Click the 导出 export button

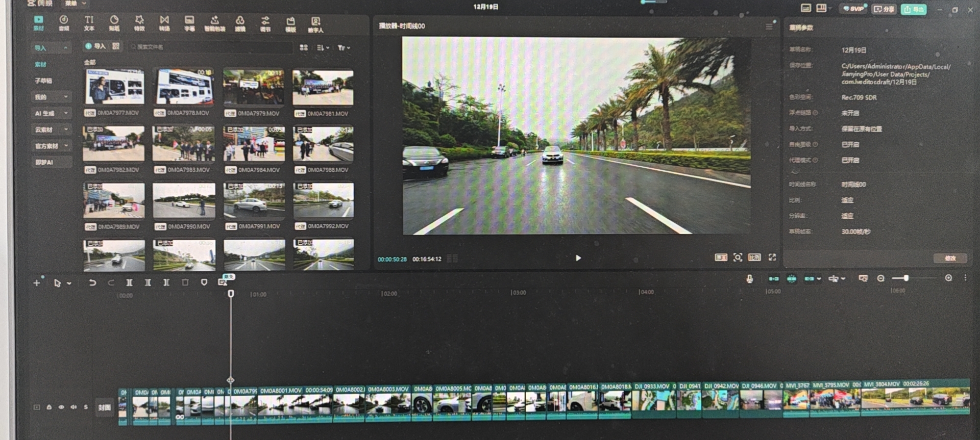[913, 9]
